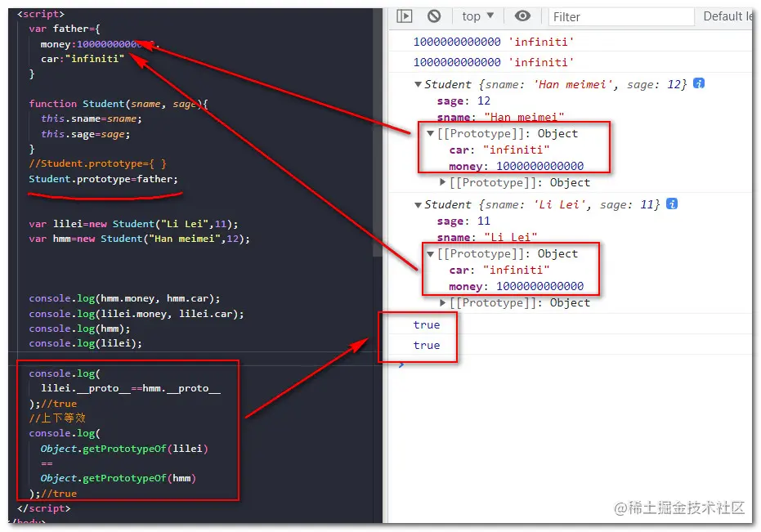Click the lilei.__proto__==hmm.__proto__ line
This screenshot has width=761, height=532.
(x=131, y=388)
